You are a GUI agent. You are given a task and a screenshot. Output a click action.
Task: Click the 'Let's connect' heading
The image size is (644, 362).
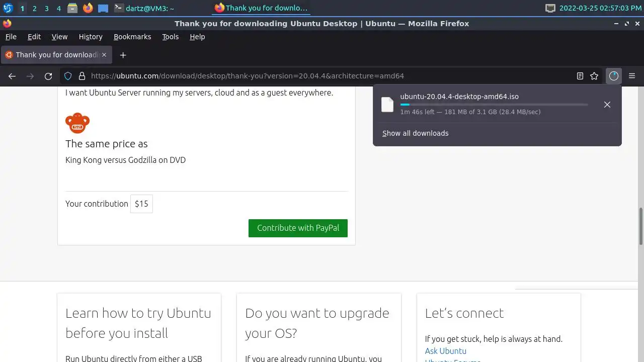(x=464, y=313)
